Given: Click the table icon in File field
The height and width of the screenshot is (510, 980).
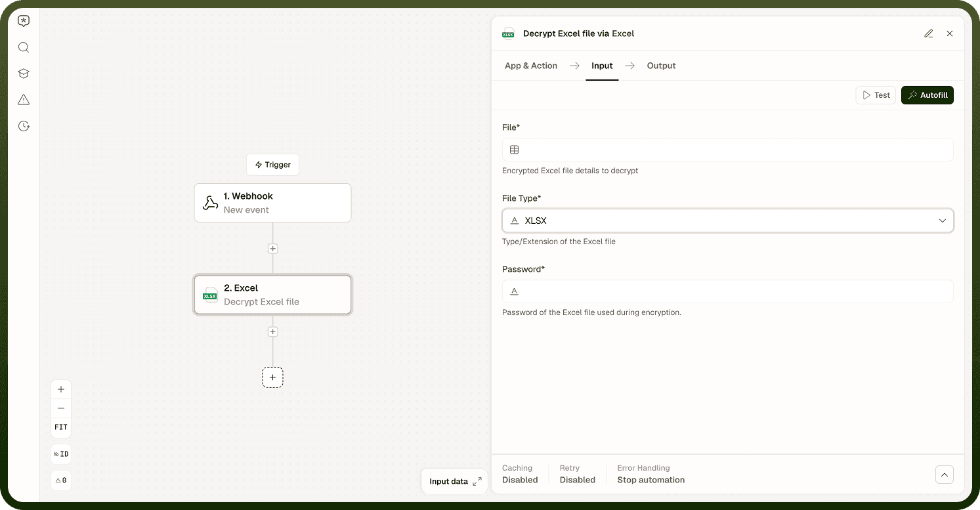Looking at the screenshot, I should tap(515, 150).
